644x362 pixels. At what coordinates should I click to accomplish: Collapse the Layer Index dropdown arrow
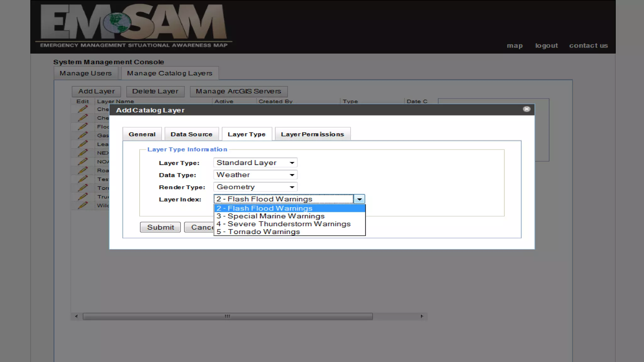tap(359, 199)
